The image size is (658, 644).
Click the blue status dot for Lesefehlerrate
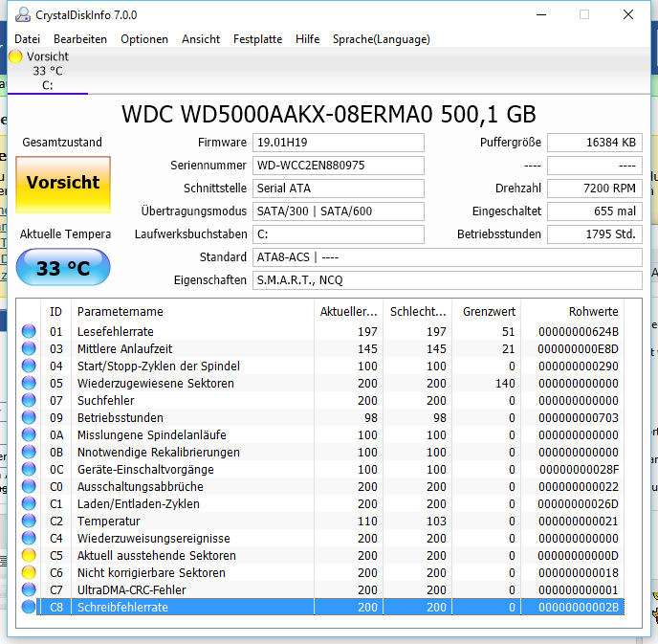point(29,331)
